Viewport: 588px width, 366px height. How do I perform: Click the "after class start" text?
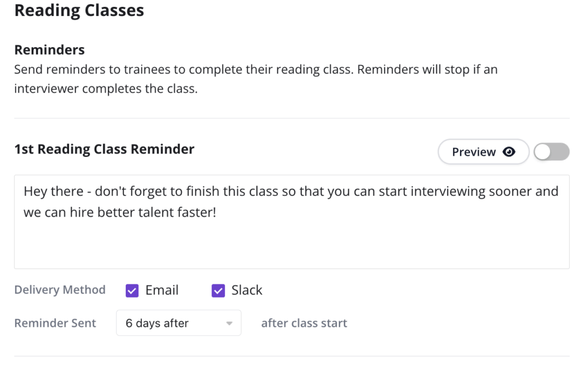304,323
